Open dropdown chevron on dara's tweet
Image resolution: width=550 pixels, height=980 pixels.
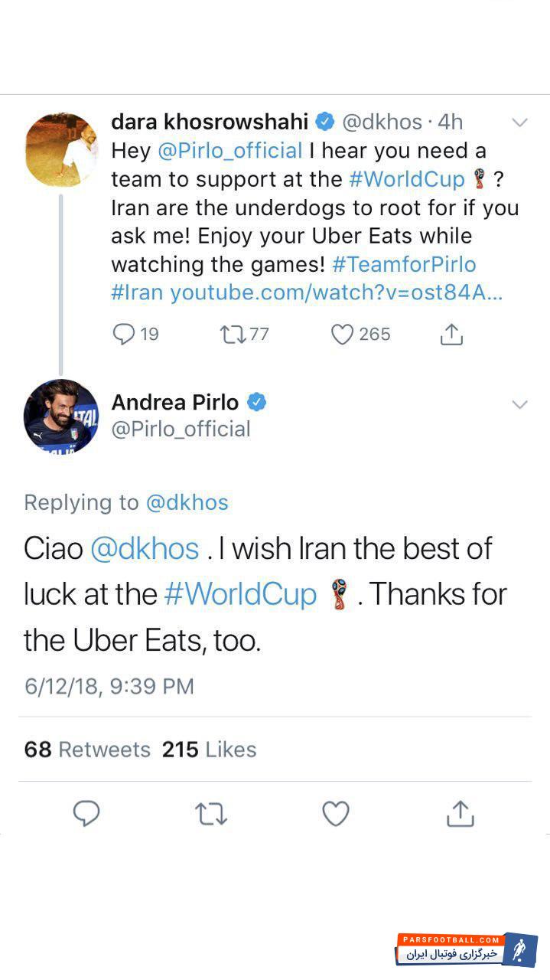coord(519,123)
